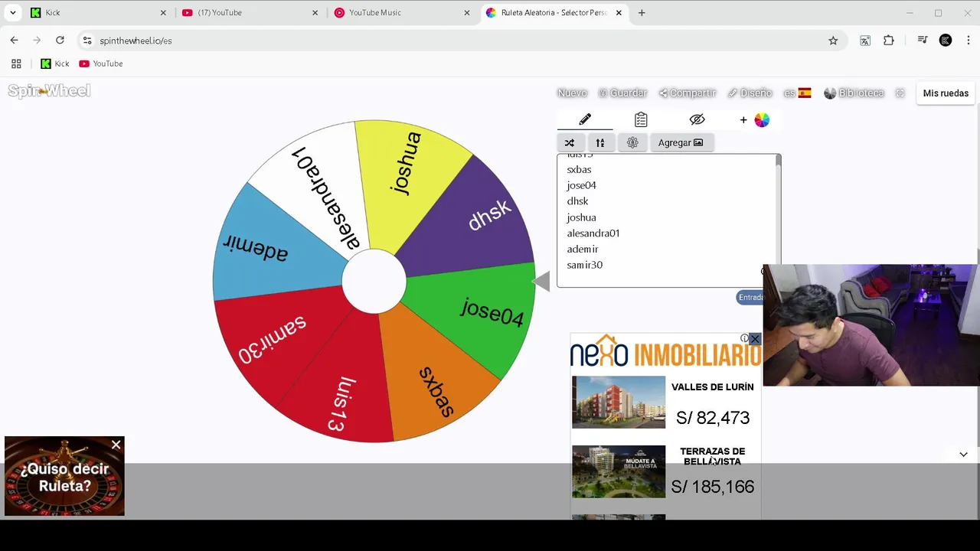Open the Kick bookmark

point(54,64)
